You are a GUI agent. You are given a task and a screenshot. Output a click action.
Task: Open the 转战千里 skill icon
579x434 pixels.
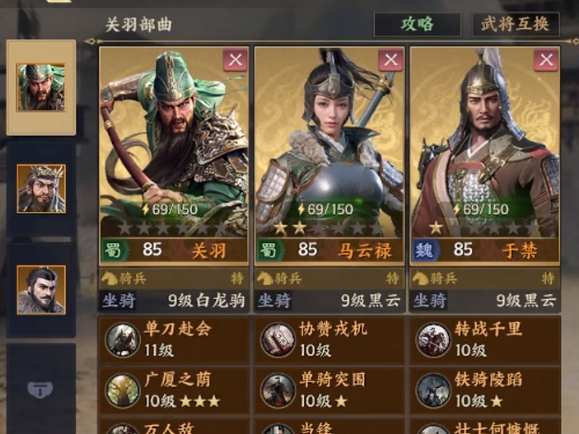click(x=433, y=340)
